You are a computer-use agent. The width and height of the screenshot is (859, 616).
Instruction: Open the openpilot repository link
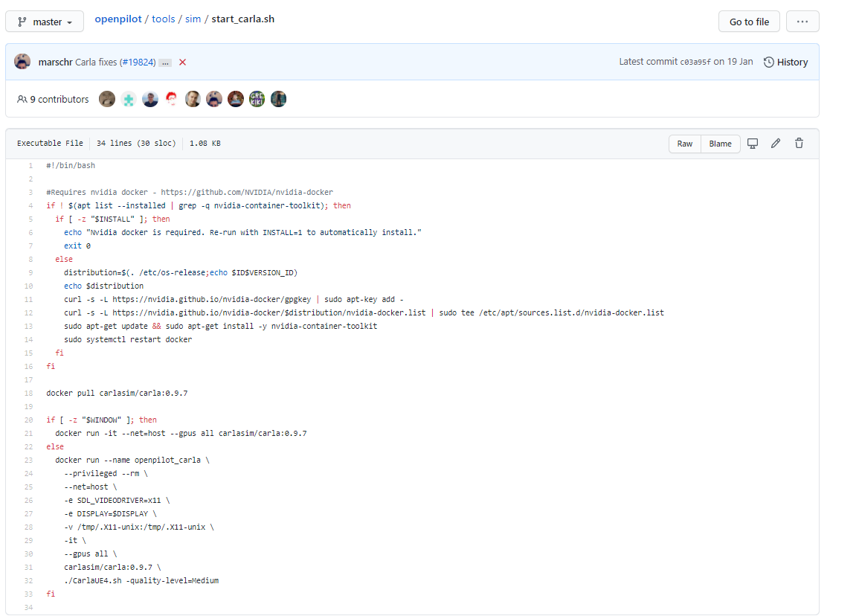tap(118, 19)
